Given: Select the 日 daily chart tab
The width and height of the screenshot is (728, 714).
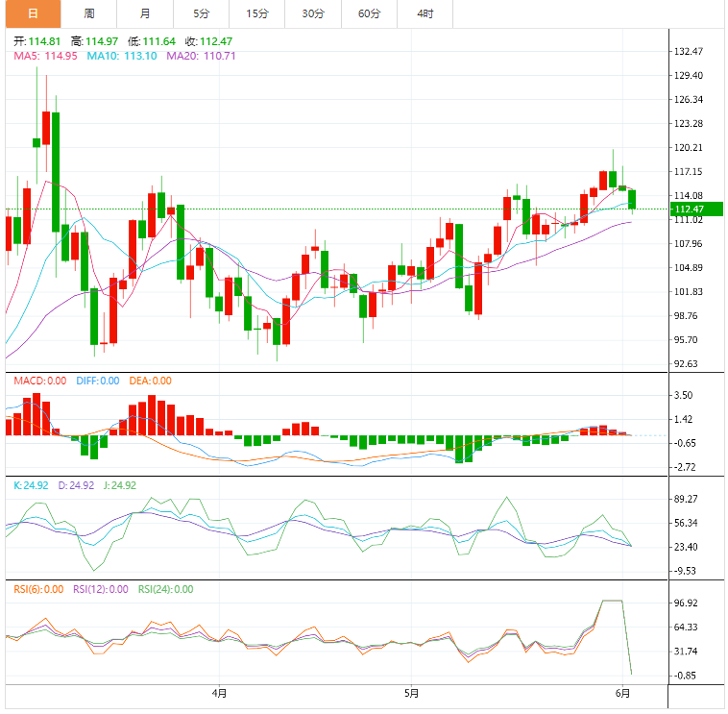Looking at the screenshot, I should tap(33, 14).
